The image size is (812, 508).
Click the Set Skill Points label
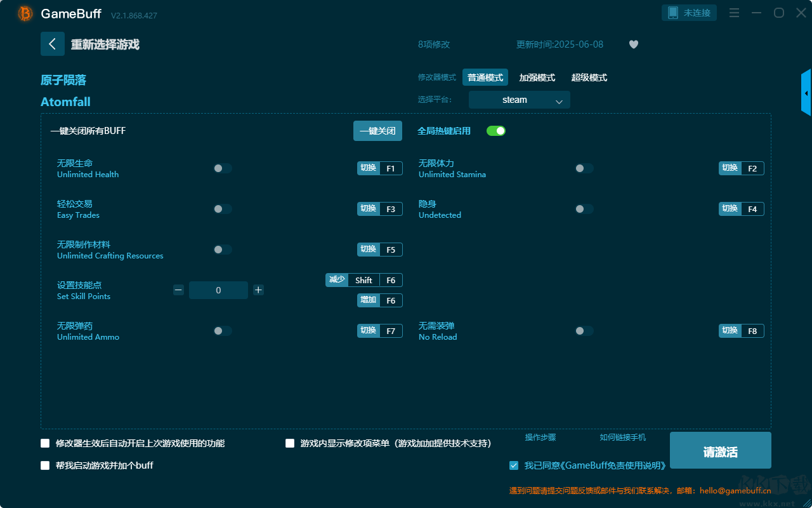[84, 297]
